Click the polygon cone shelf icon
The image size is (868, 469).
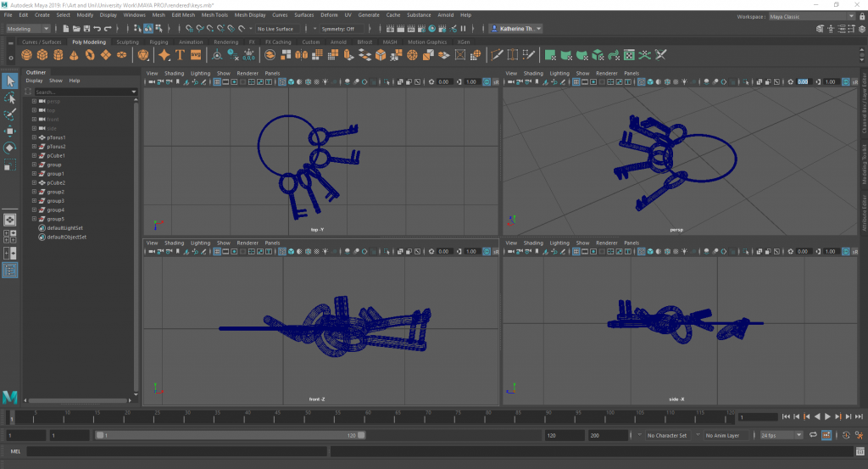pyautogui.click(x=75, y=55)
